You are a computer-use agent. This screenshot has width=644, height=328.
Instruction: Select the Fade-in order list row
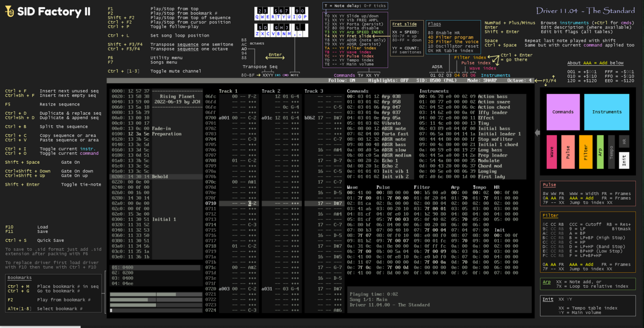pos(156,129)
